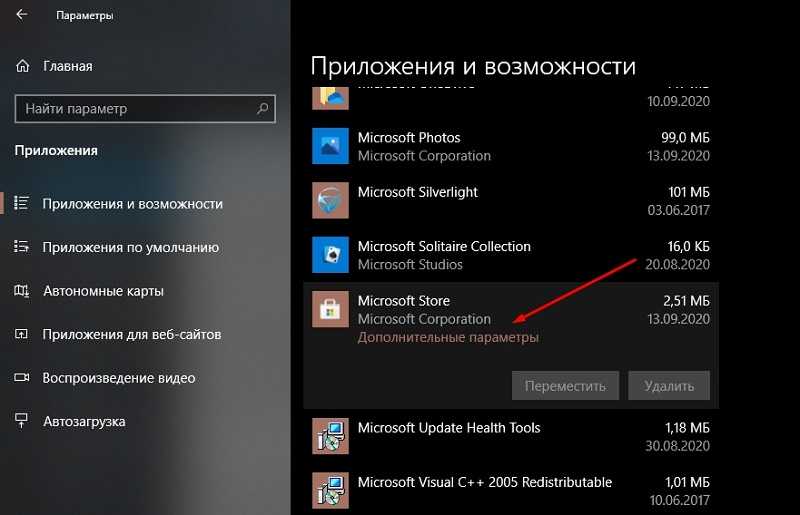Click the date 10.06.2017
800x515 pixels.
[x=680, y=500]
